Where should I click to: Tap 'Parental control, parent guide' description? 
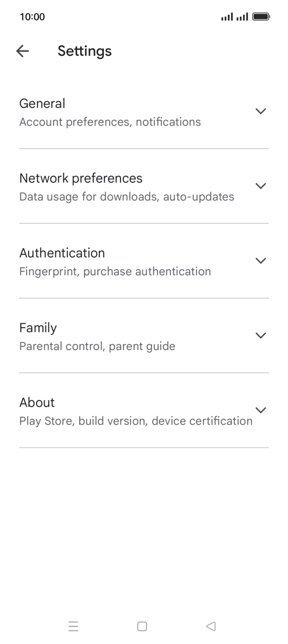tap(97, 346)
